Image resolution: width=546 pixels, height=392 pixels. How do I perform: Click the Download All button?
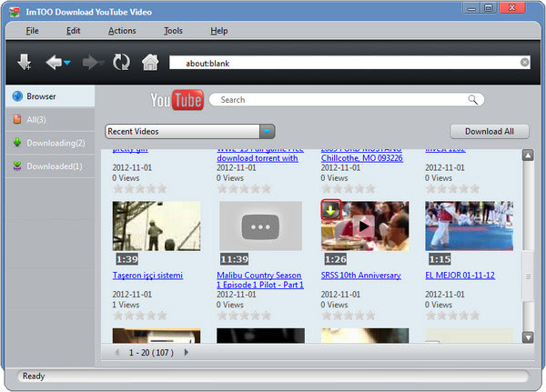[490, 132]
